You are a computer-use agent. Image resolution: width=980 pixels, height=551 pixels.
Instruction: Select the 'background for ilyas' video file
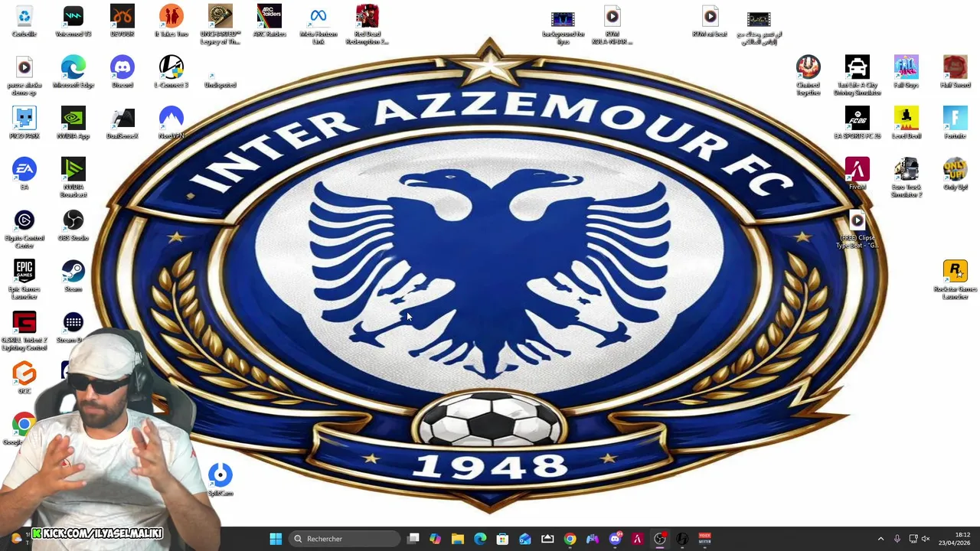(x=563, y=26)
